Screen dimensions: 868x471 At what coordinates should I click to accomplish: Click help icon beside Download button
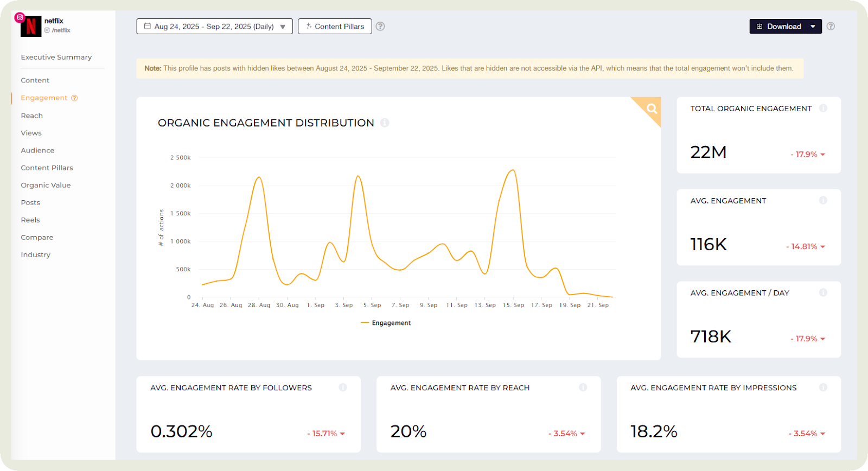tap(831, 27)
